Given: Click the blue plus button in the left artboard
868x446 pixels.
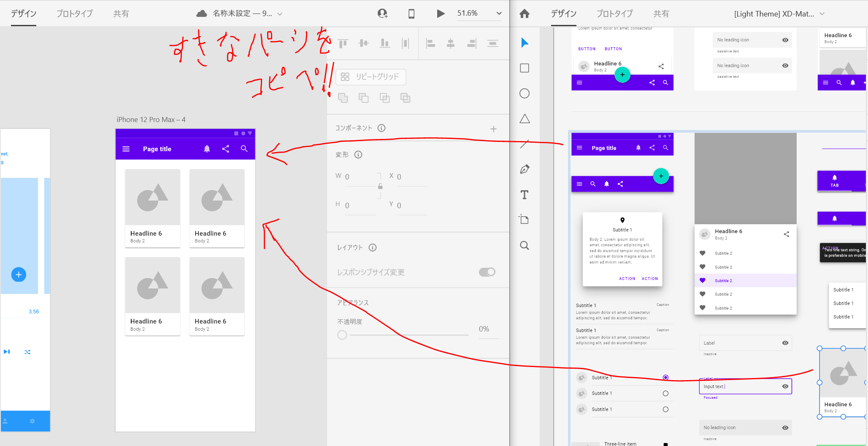Looking at the screenshot, I should coord(19,275).
